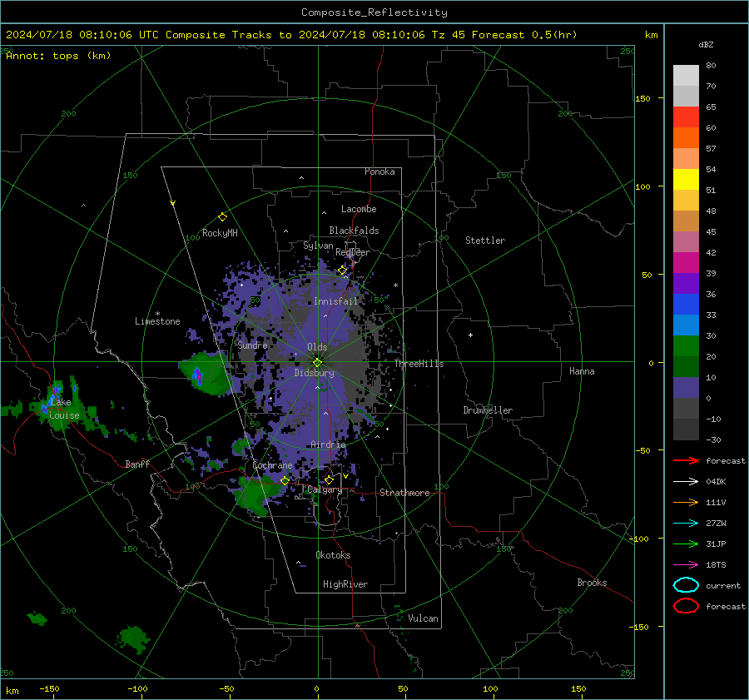The width and height of the screenshot is (749, 700).
Task: Click the Composite_Reflectivity title
Action: click(374, 12)
